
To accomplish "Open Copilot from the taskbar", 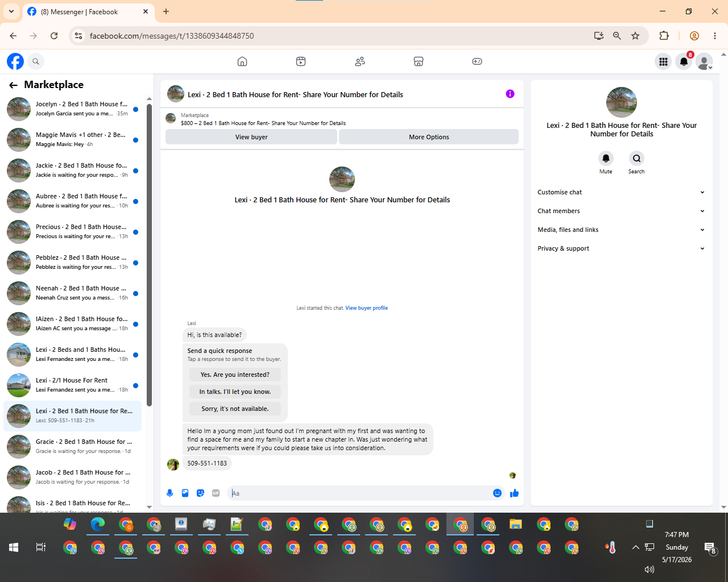I will click(70, 524).
